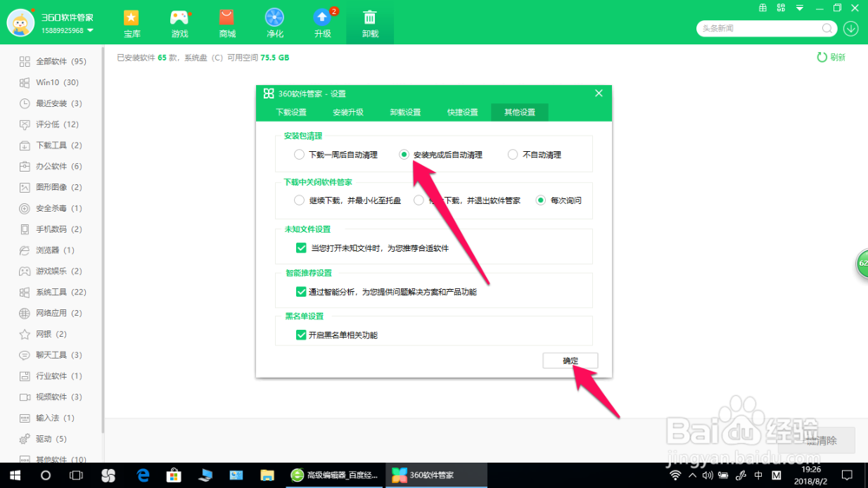Select Win10 (30) category
868x488 pixels.
click(49, 82)
